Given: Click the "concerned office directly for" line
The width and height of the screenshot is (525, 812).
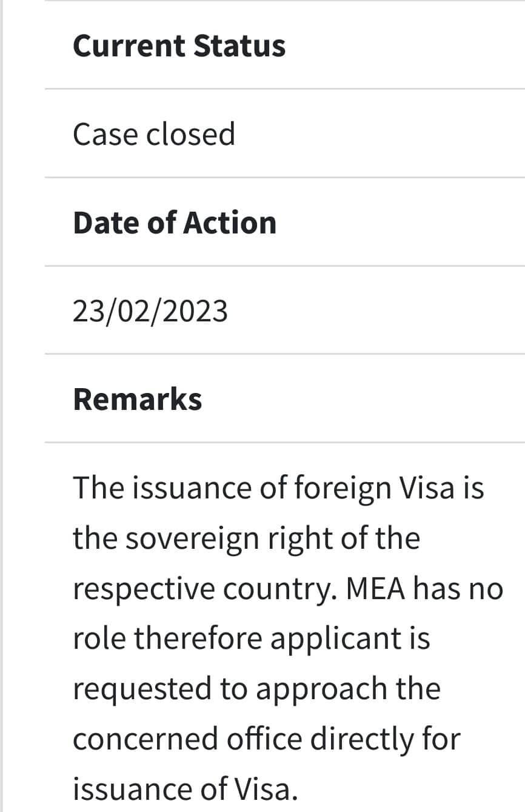Looking at the screenshot, I should [x=267, y=739].
